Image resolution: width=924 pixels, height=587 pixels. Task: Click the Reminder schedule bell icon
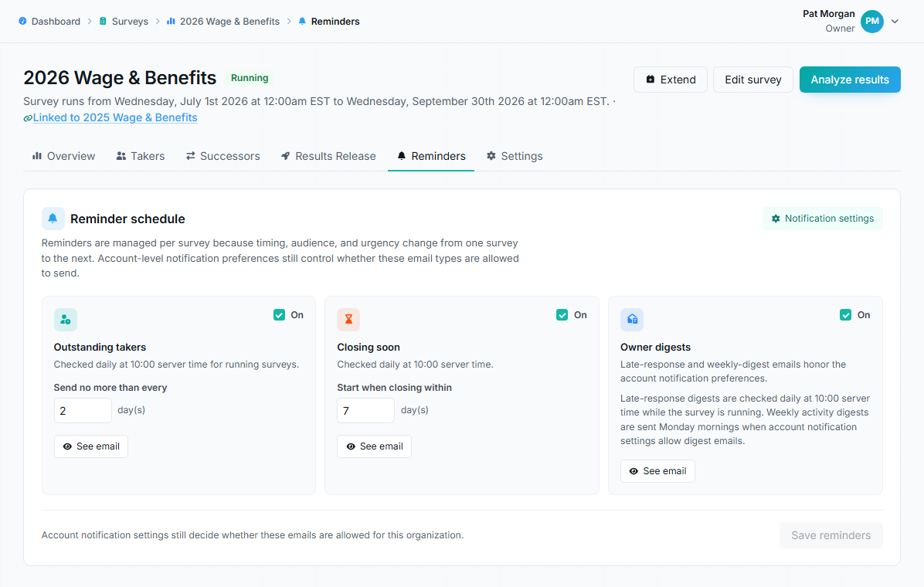[53, 219]
